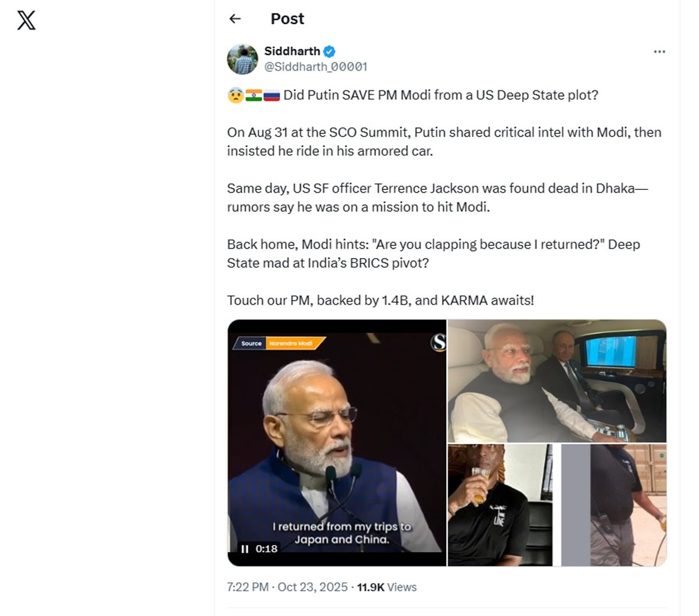Pause the Modi speech video

tap(245, 549)
